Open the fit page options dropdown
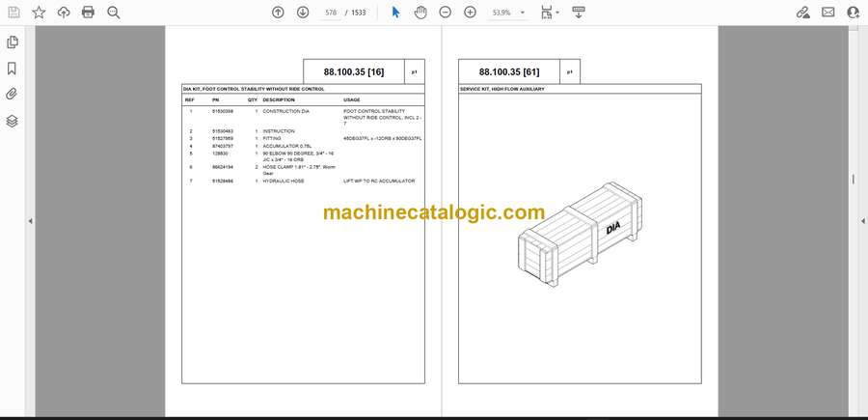This screenshot has width=868, height=420. click(550, 13)
